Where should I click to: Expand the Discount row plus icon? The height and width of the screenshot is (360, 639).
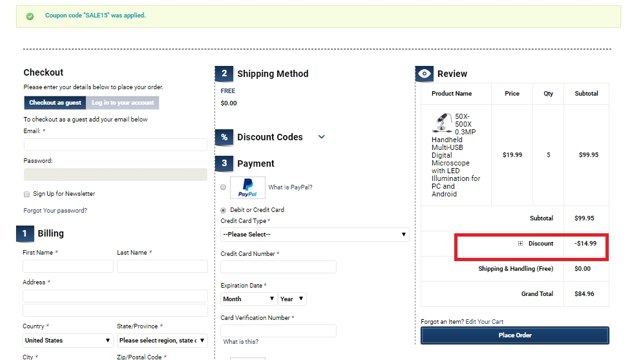[x=520, y=243]
